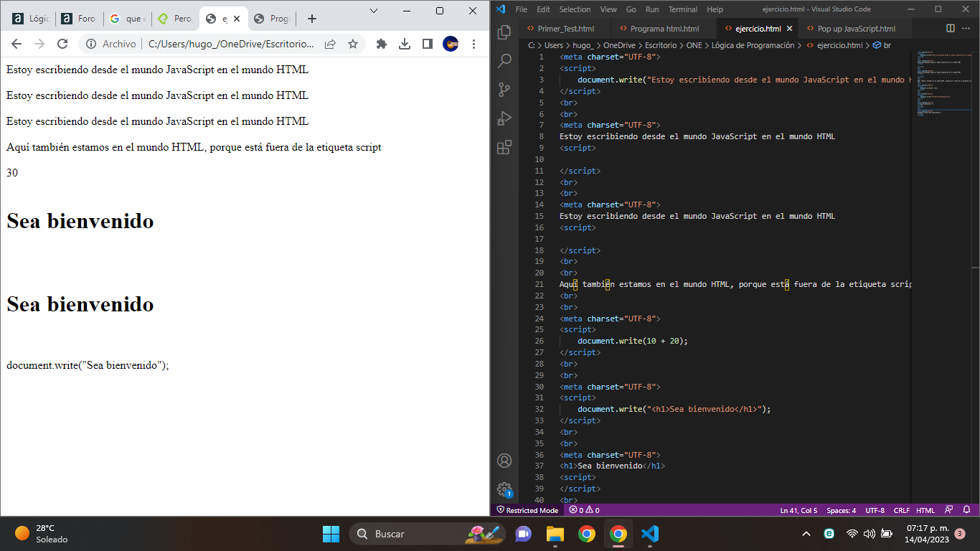Open the Manage gear menu in VS Code
This screenshot has height=551, width=980.
[504, 489]
